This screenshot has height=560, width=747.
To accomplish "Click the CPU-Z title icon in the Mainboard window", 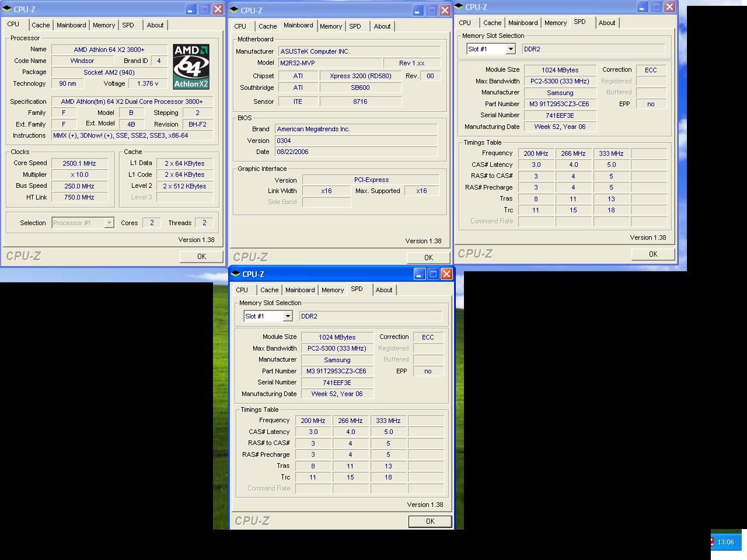I will (234, 10).
